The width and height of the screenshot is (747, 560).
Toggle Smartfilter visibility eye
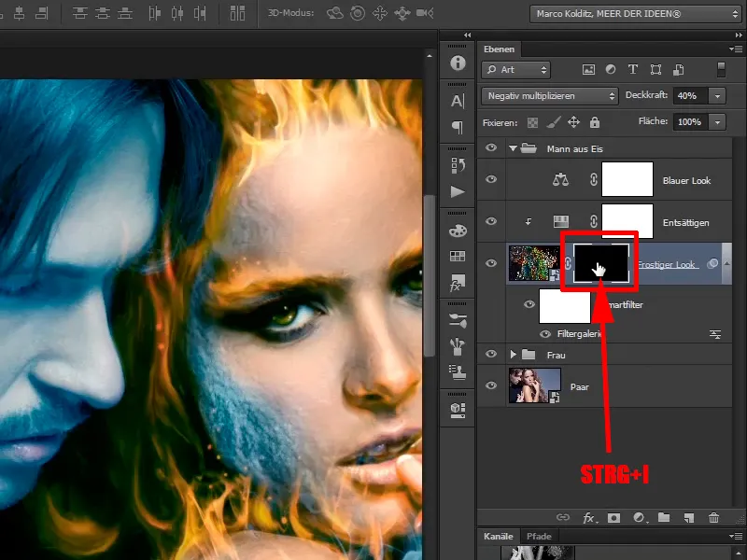529,304
